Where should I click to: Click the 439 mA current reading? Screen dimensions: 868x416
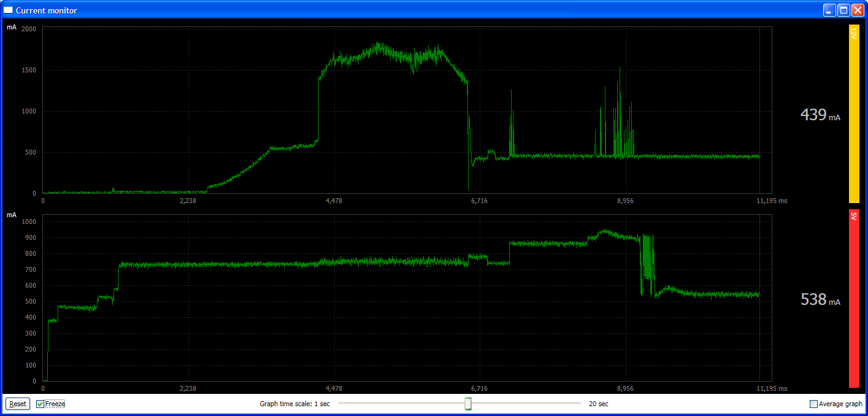tap(820, 115)
